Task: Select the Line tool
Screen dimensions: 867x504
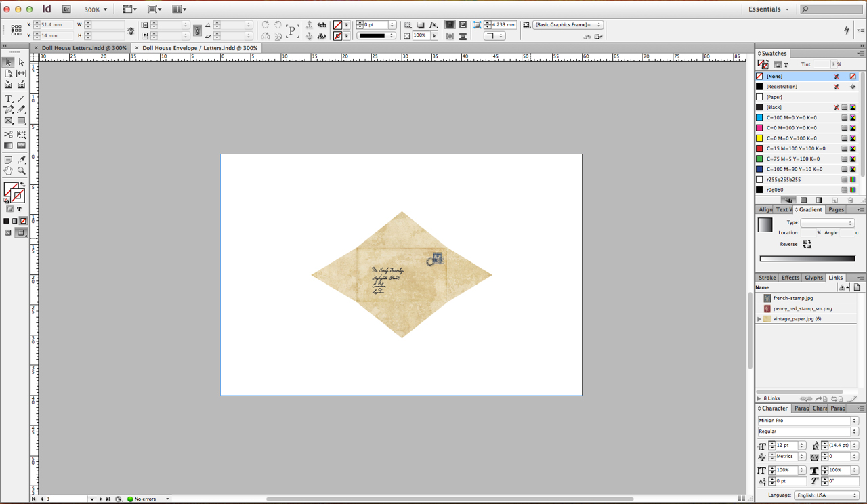Action: tap(21, 98)
